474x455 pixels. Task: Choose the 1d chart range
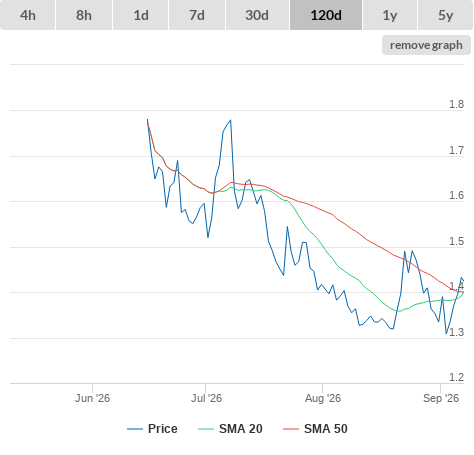tap(141, 15)
